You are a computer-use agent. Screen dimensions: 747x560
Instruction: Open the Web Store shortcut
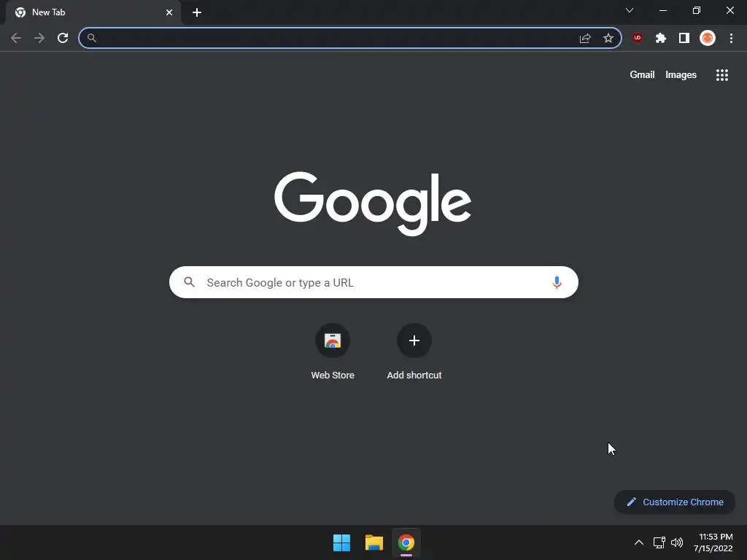tap(333, 351)
